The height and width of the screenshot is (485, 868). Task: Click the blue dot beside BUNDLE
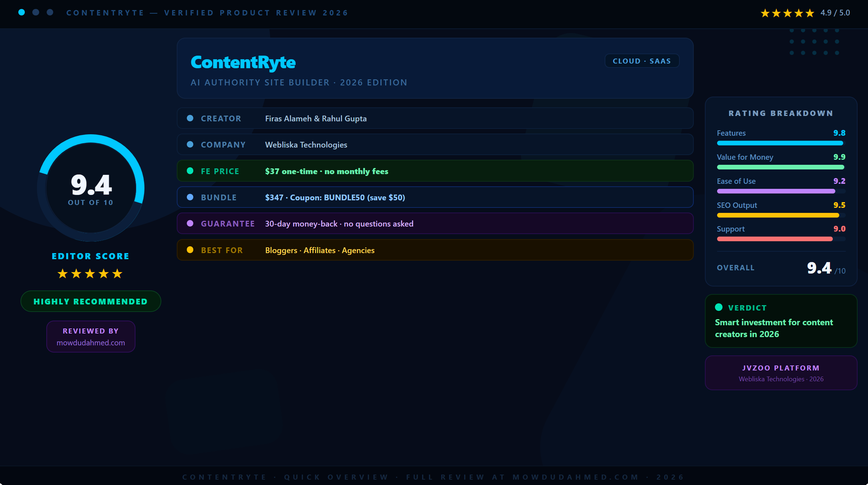click(x=190, y=197)
